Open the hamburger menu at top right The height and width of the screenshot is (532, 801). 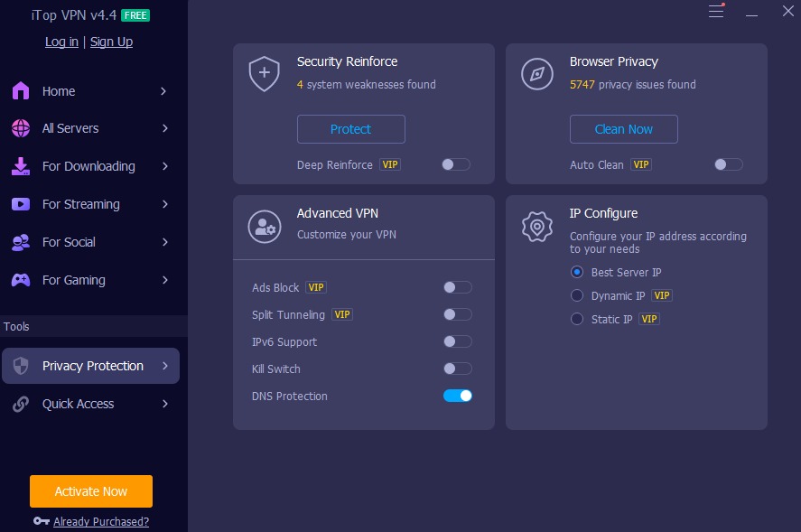coord(716,12)
